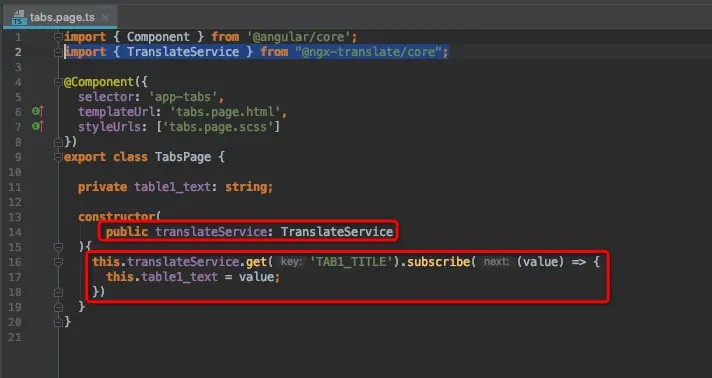The image size is (712, 378).
Task: Click the get method call on line 16
Action: pyautogui.click(x=256, y=262)
